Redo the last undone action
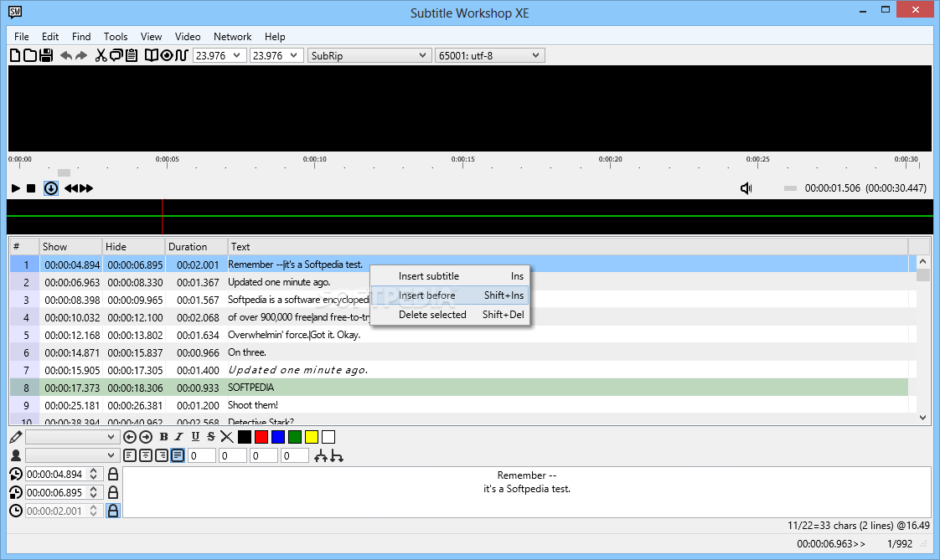The width and height of the screenshot is (940, 560). tap(81, 56)
